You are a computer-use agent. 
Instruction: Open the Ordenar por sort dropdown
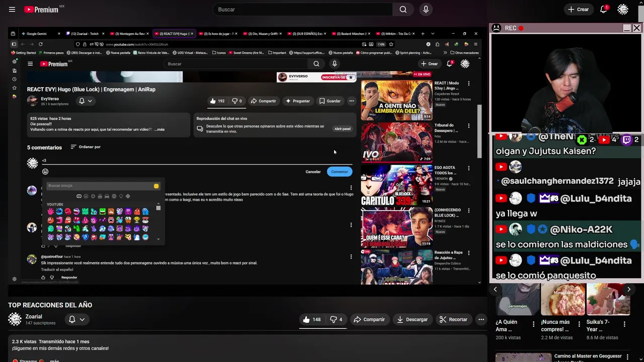[x=86, y=147]
